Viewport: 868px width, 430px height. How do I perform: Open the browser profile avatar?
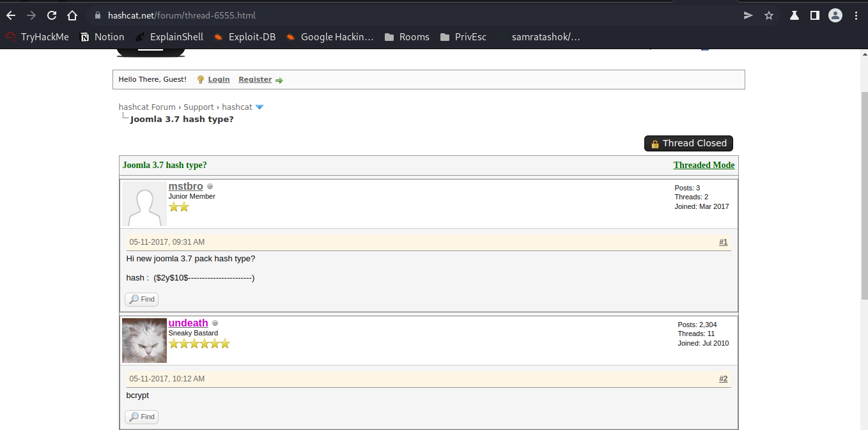835,15
